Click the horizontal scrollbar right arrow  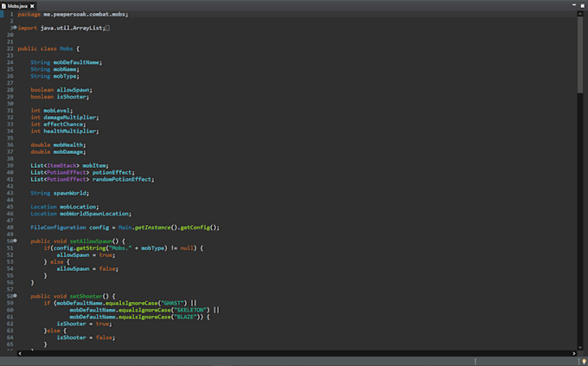574,353
